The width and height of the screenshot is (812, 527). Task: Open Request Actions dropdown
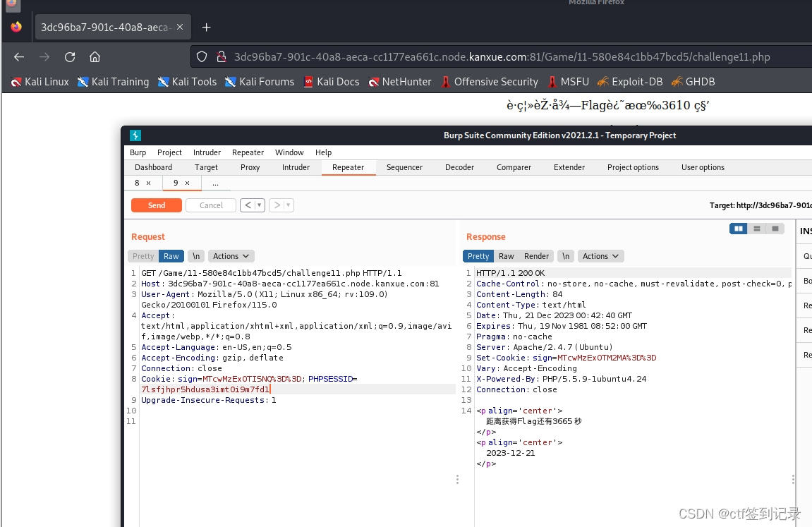(231, 256)
